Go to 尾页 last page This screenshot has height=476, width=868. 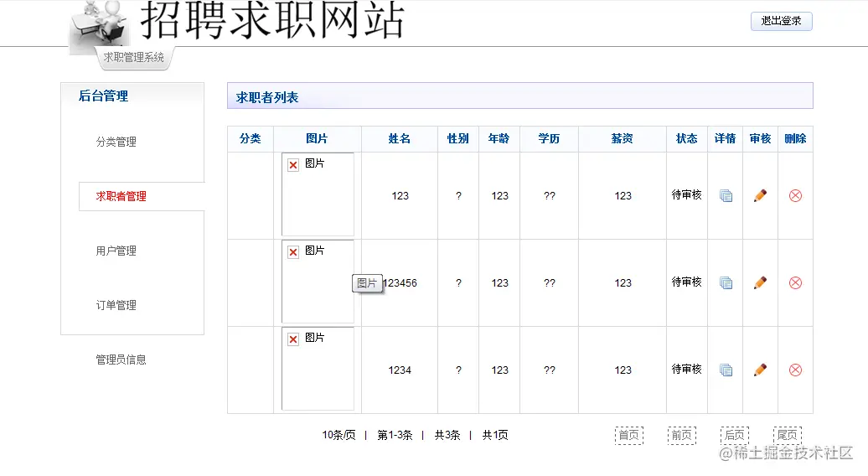click(788, 436)
